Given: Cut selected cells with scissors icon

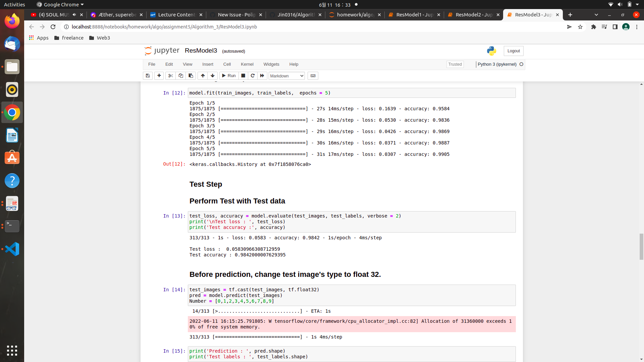Looking at the screenshot, I should click(170, 76).
